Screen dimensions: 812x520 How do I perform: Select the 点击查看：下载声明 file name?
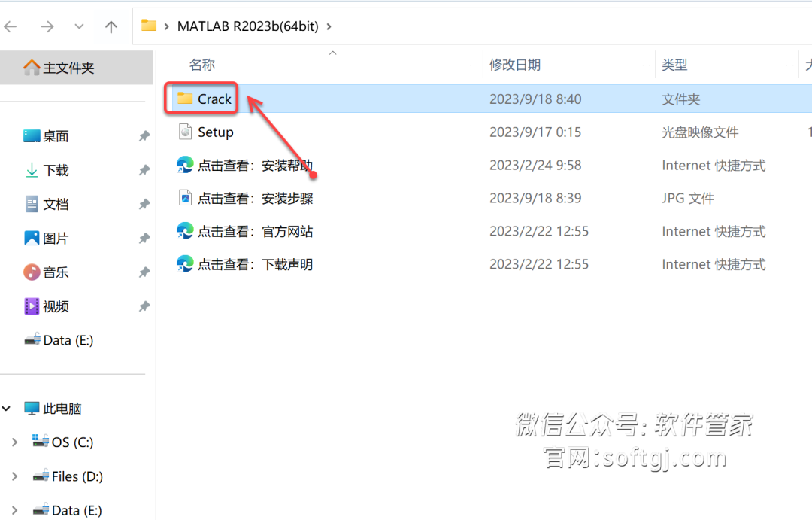point(256,264)
